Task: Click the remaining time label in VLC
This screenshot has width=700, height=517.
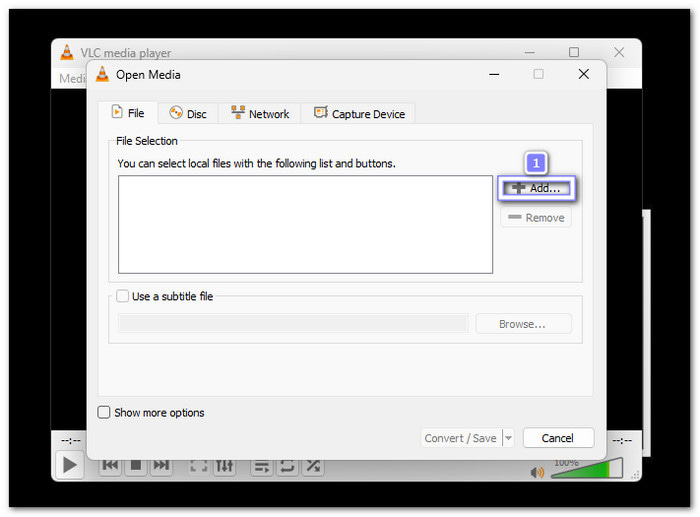Action: coord(622,441)
